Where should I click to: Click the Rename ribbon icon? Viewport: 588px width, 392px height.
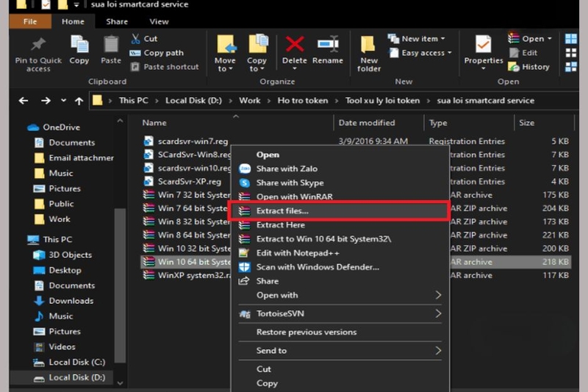[328, 44]
